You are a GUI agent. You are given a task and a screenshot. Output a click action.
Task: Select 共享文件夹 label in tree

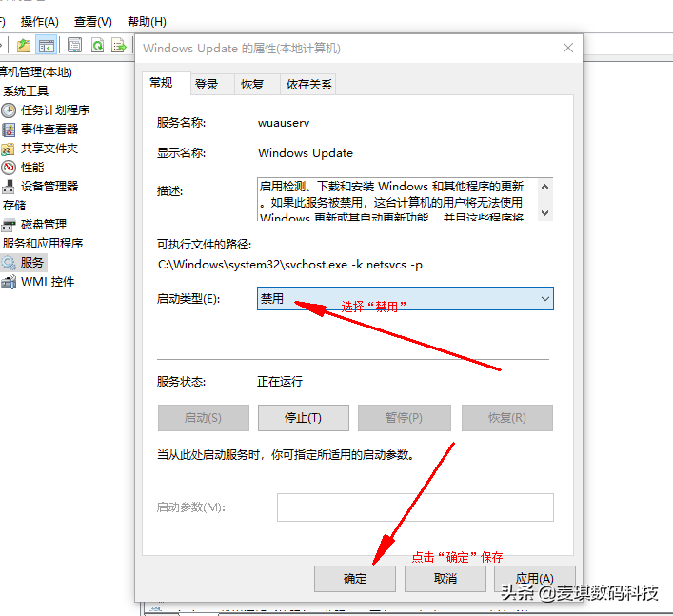point(49,149)
